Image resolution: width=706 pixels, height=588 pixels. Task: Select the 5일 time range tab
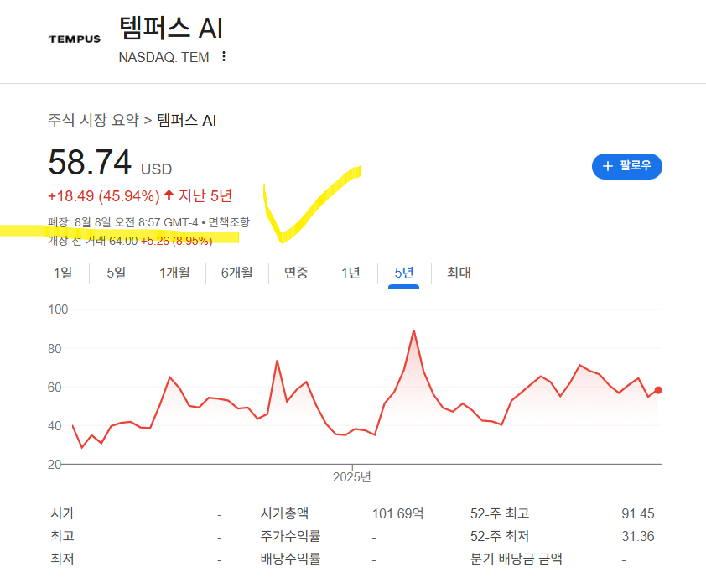[x=117, y=273]
